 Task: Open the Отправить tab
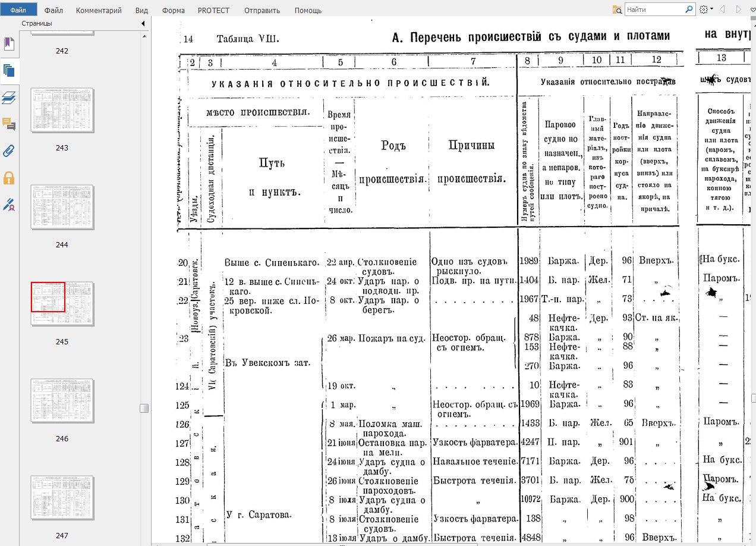(262, 10)
